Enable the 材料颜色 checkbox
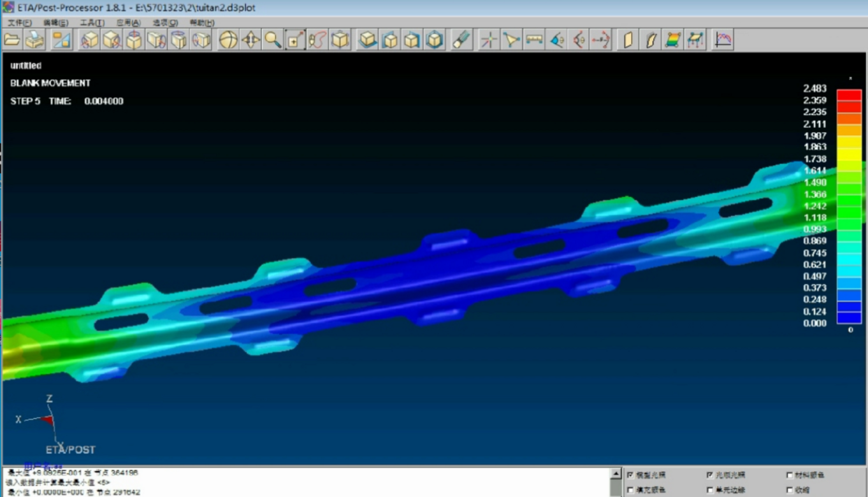This screenshot has height=497, width=868. click(790, 475)
